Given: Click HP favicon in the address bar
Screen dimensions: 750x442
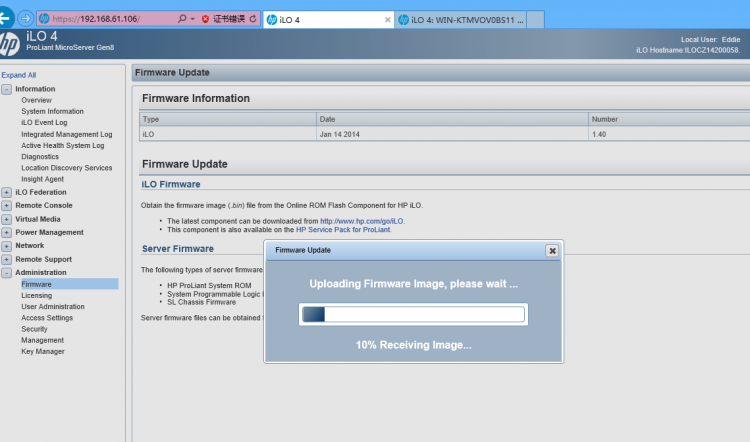Looking at the screenshot, I should [x=44, y=19].
